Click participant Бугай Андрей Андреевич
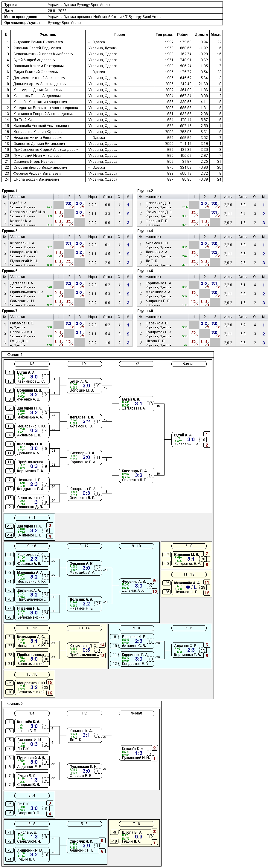Viewport: 271px width, 868px height. [x=34, y=60]
